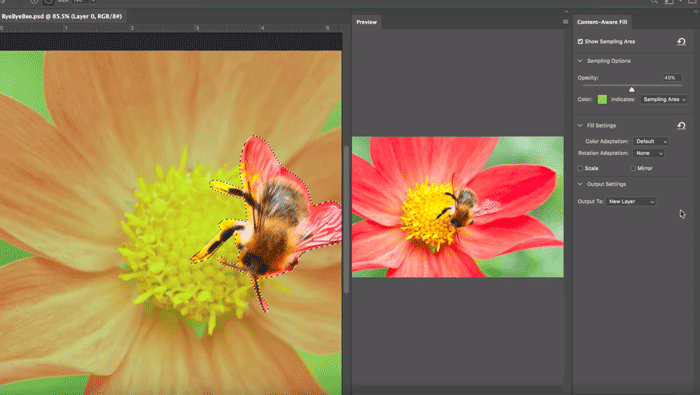700x395 pixels.
Task: Collapse the Fill Settings section
Action: click(580, 125)
